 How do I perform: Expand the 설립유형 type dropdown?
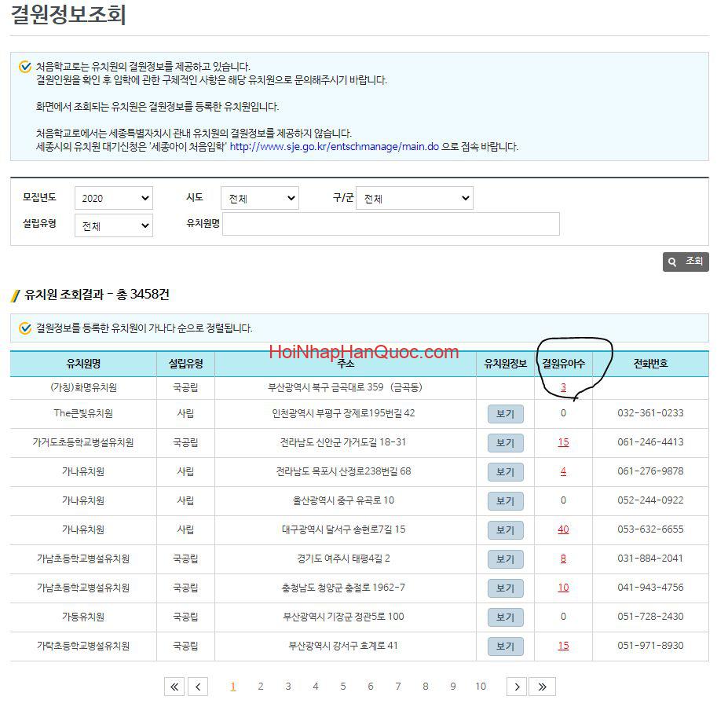click(114, 226)
